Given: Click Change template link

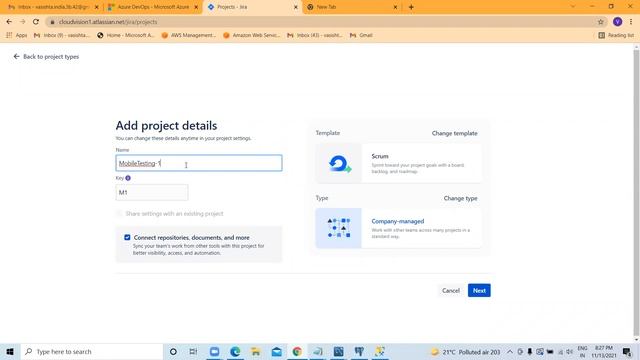Looking at the screenshot, I should pyautogui.click(x=454, y=133).
